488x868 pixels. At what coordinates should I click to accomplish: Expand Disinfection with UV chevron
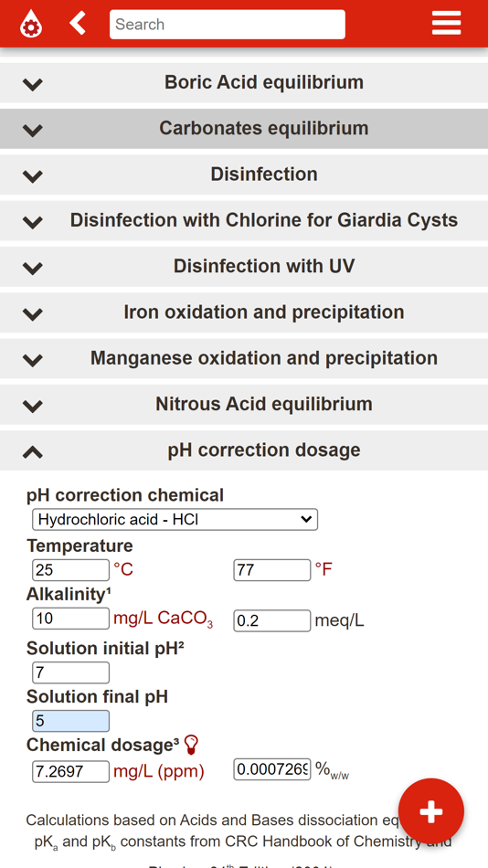33,268
